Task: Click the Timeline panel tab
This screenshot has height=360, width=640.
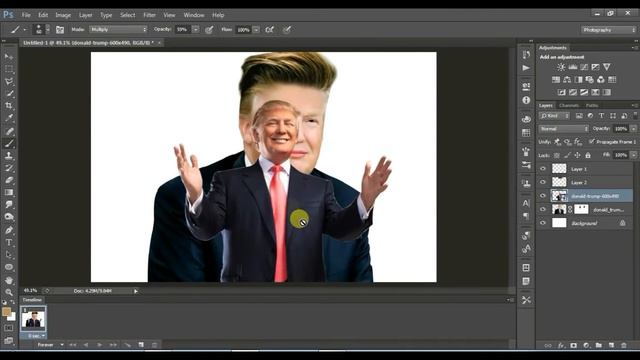Action: point(32,300)
